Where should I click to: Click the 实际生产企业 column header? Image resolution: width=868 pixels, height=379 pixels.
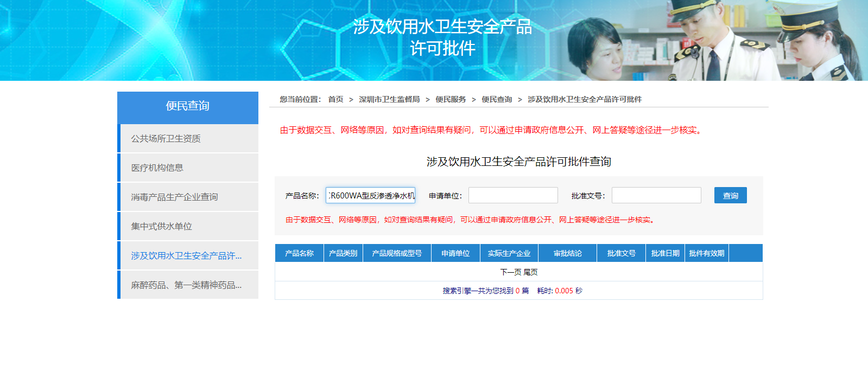click(x=509, y=253)
